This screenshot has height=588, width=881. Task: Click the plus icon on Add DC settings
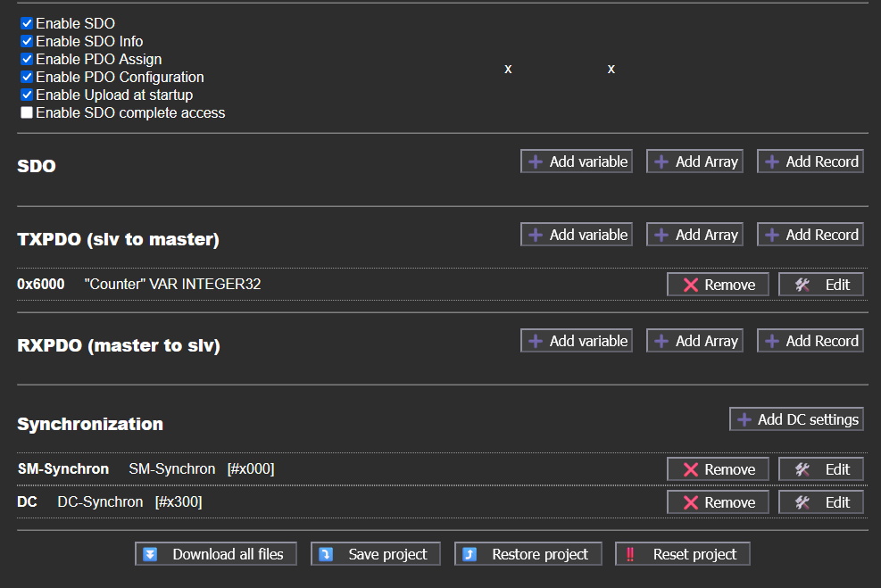(744, 419)
